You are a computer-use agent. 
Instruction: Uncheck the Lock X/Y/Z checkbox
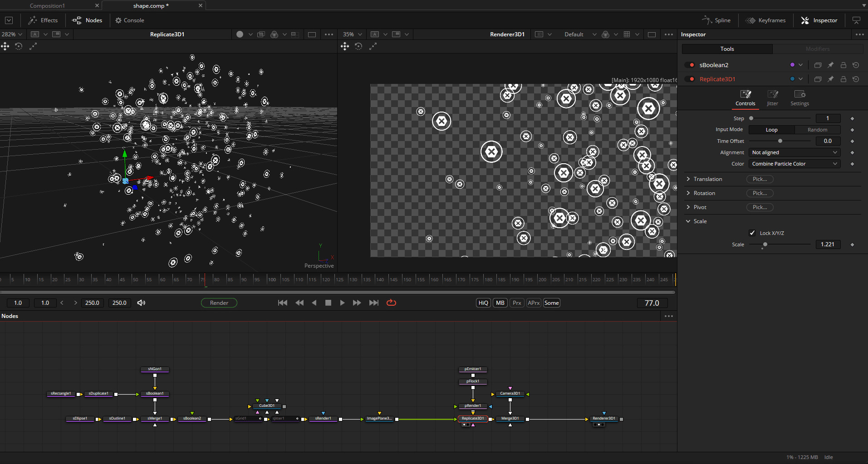point(752,233)
